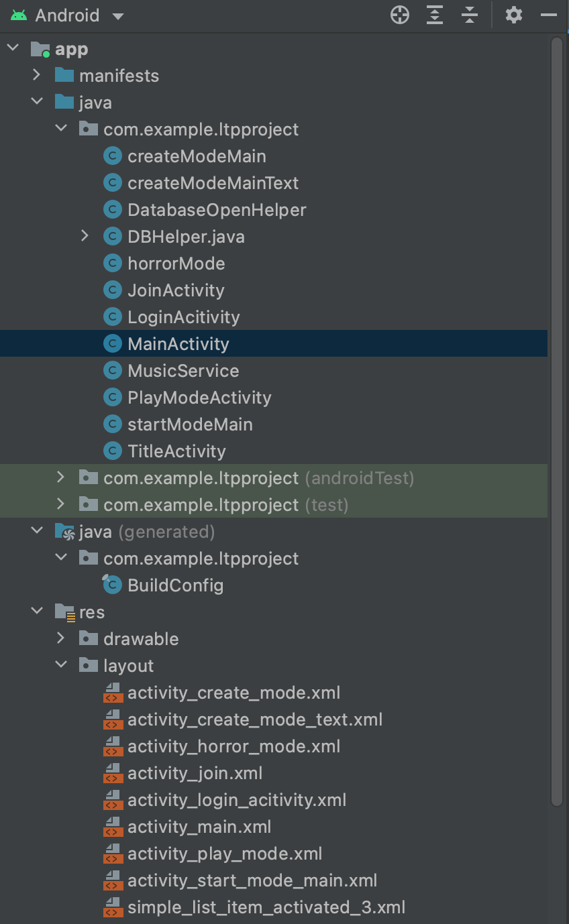The image size is (569, 924).
Task: Click the class icon beside BuildConfig
Action: (x=111, y=585)
